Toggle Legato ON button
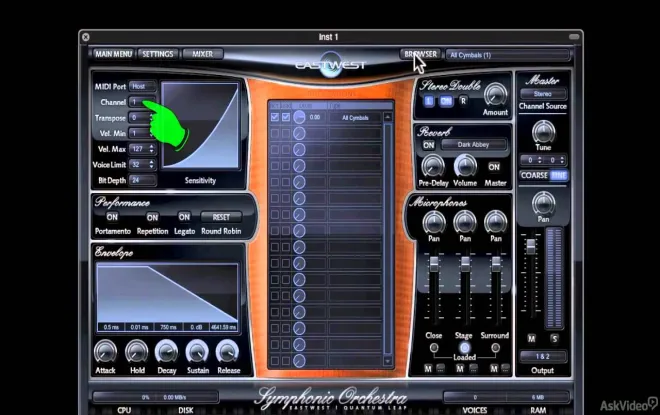This screenshot has height=415, width=660. click(x=184, y=217)
